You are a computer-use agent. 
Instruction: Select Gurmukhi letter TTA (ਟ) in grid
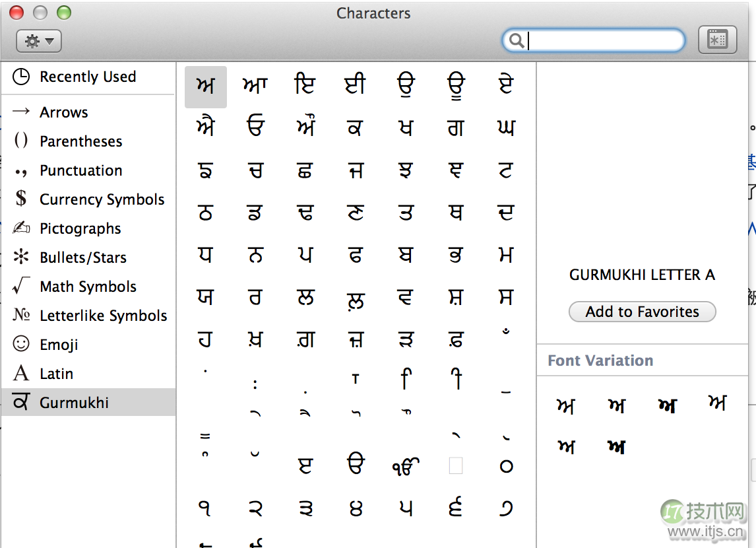coord(506,170)
